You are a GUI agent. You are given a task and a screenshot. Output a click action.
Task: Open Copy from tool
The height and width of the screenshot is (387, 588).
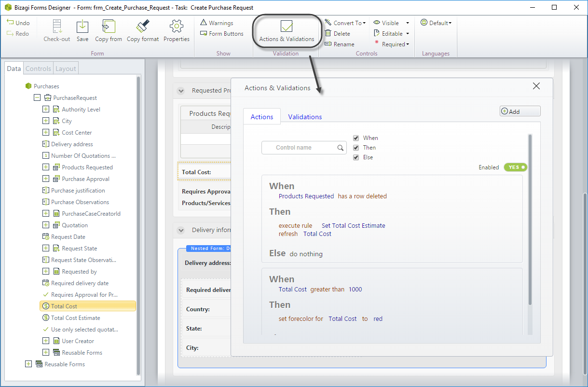[109, 31]
